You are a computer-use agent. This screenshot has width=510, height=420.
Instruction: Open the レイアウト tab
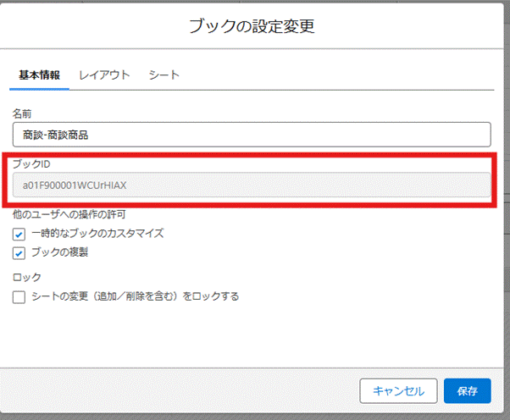[104, 75]
